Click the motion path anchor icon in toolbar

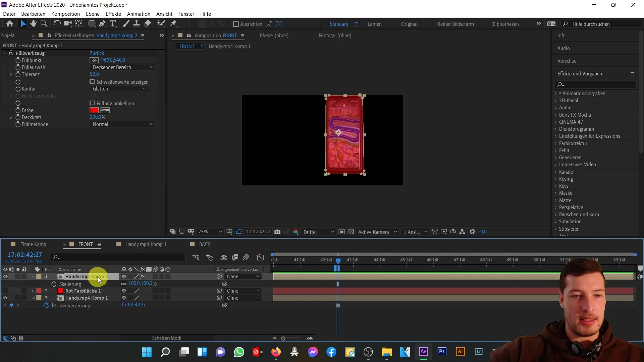tap(174, 23)
